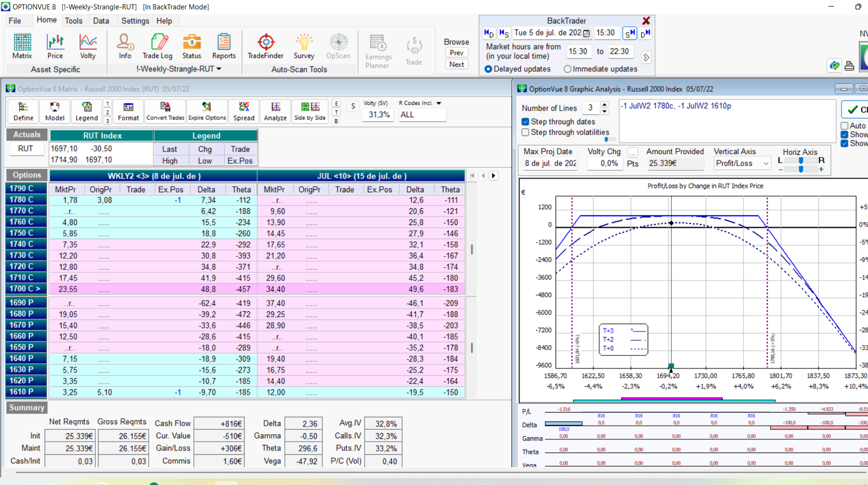
Task: Close the BackTrader panel with red X
Action: (x=646, y=21)
